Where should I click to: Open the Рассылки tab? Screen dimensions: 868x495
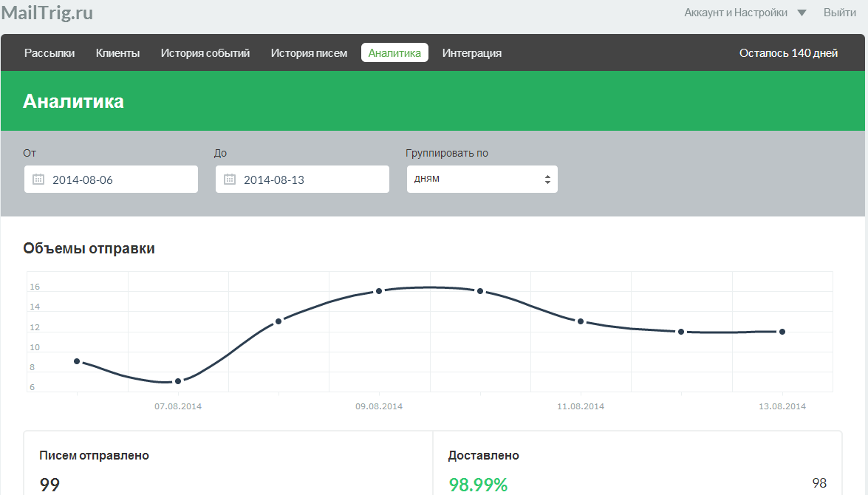coord(49,53)
